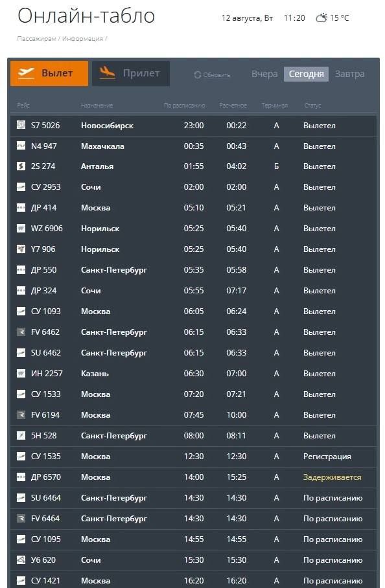The width and height of the screenshot is (385, 588).
Task: Select the Завтра day filter
Action: (x=350, y=74)
